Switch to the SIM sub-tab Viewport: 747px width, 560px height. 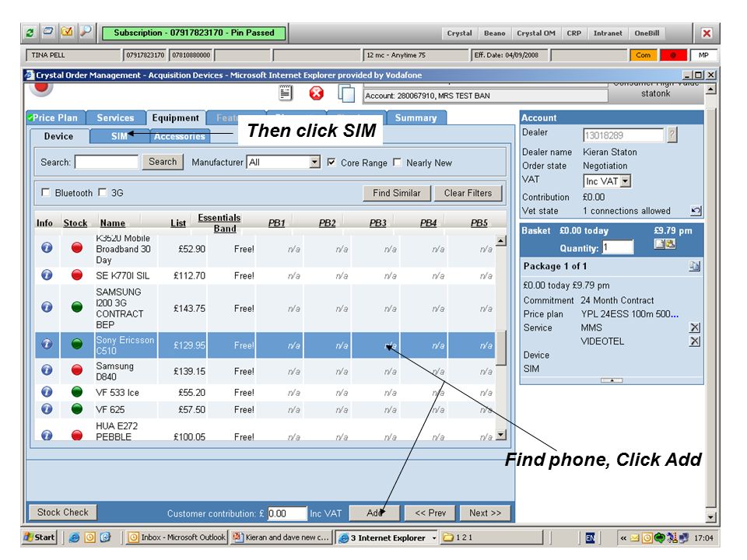pos(119,136)
